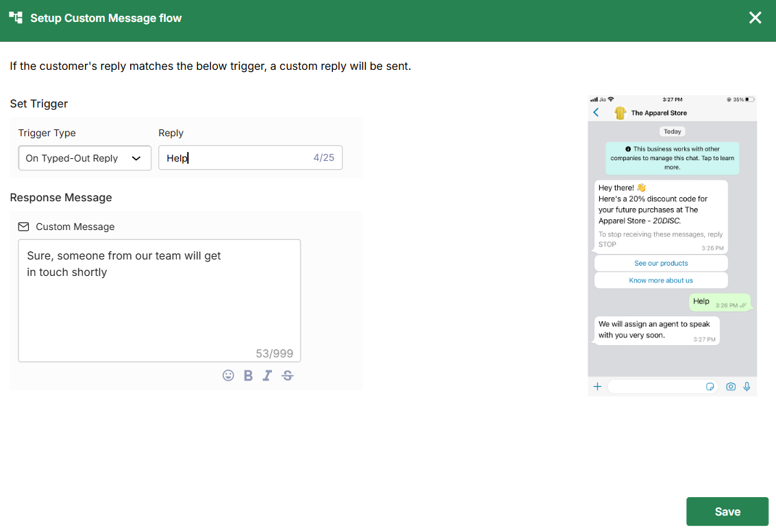The height and width of the screenshot is (532, 776).
Task: Click the microphone icon in phone preview
Action: (x=747, y=386)
